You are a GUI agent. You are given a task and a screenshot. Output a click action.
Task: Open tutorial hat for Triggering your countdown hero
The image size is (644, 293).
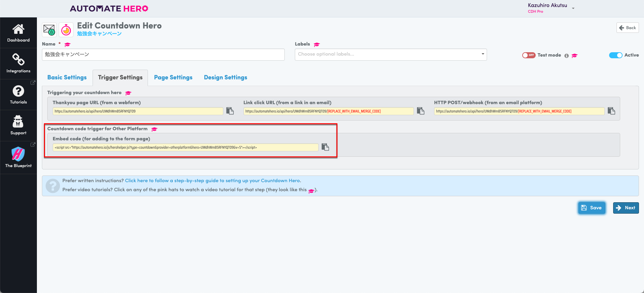tap(128, 93)
